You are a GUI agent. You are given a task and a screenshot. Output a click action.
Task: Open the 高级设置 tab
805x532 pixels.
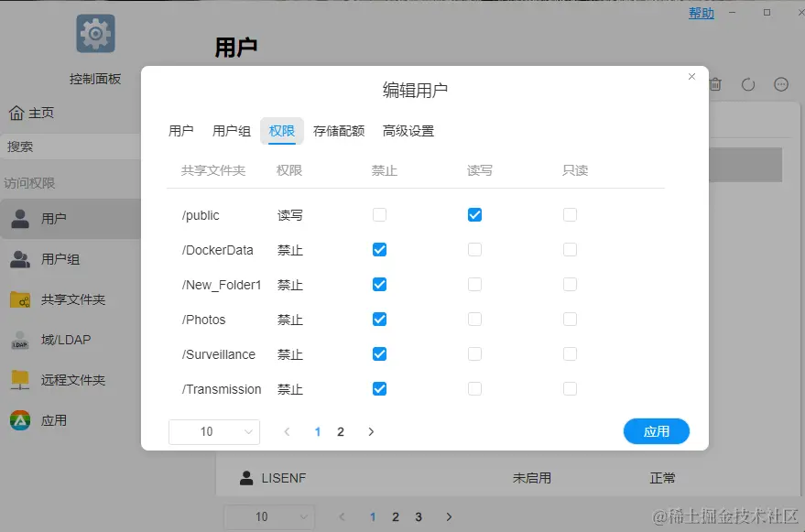click(x=408, y=131)
